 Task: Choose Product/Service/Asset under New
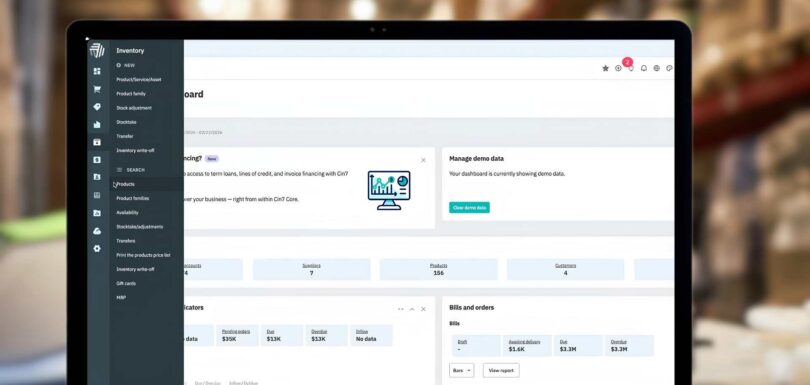point(139,80)
